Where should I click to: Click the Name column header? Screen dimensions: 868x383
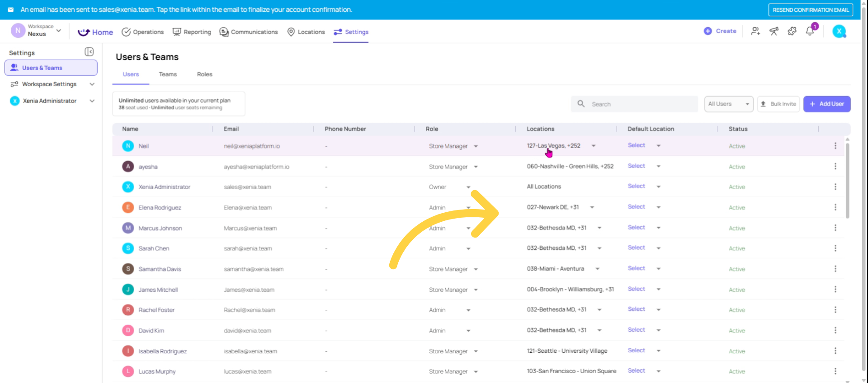tap(130, 129)
